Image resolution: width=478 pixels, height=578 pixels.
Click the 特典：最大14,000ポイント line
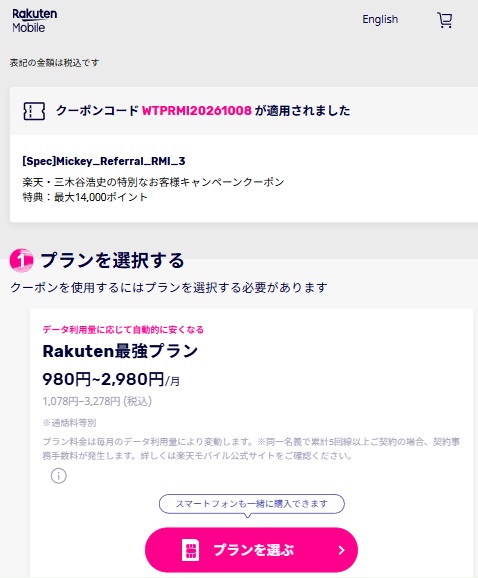click(85, 197)
